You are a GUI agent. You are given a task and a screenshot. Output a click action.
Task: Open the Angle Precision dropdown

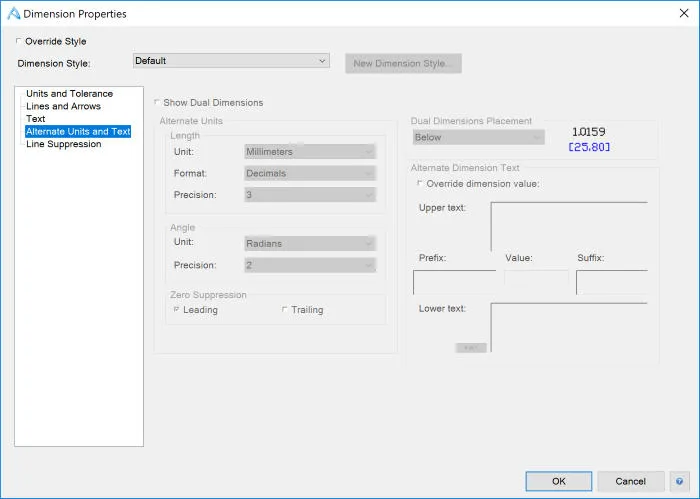[310, 265]
